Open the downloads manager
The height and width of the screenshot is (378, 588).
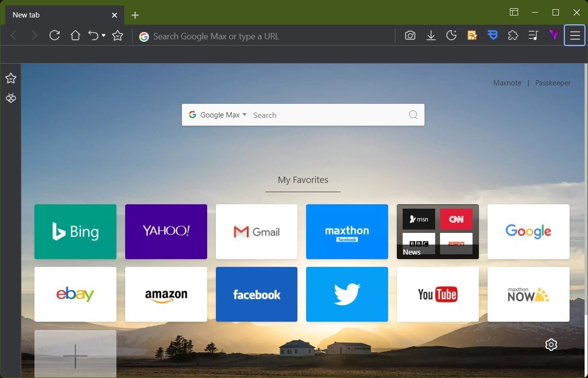click(431, 35)
